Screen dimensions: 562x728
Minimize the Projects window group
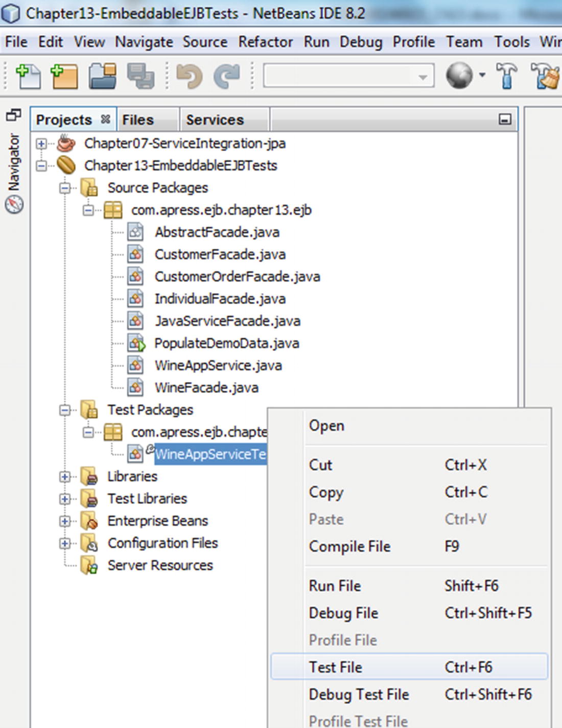pos(505,119)
